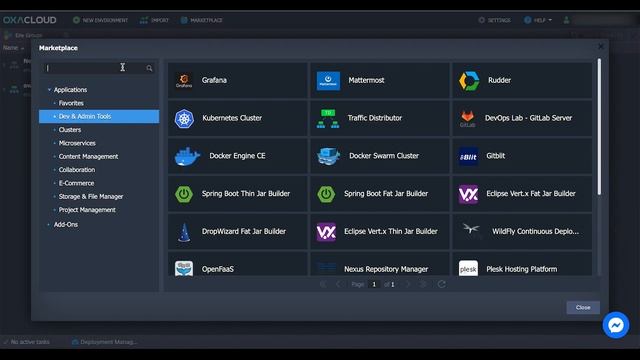Screen dimensions: 640x360
Task: Click the Nexus Repository Manager label
Action: [x=386, y=269]
